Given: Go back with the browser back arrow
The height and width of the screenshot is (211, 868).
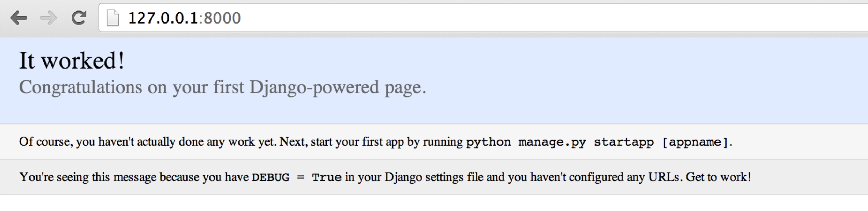Looking at the screenshot, I should (x=19, y=18).
